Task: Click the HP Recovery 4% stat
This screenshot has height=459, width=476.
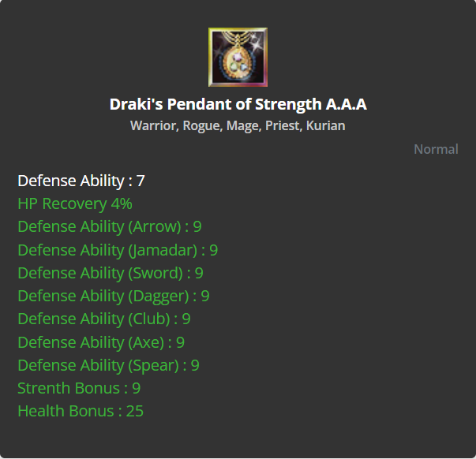Action: point(75,203)
